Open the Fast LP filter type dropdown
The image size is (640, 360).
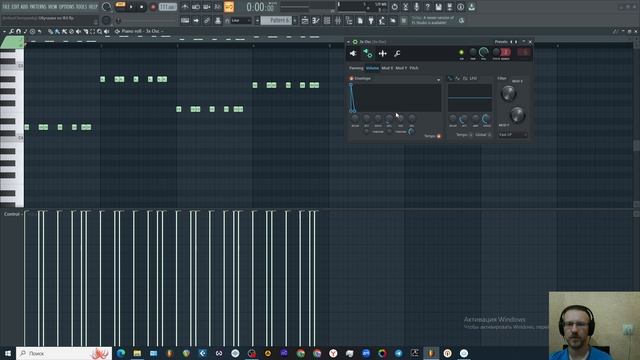(513, 135)
